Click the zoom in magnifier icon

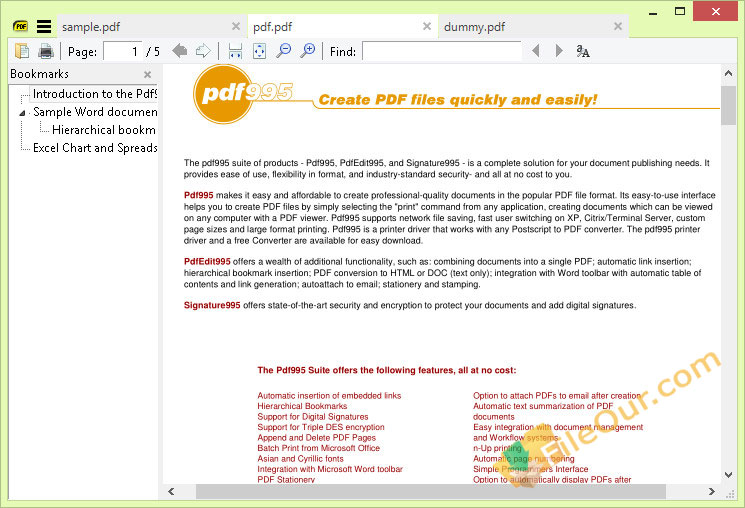pos(308,50)
